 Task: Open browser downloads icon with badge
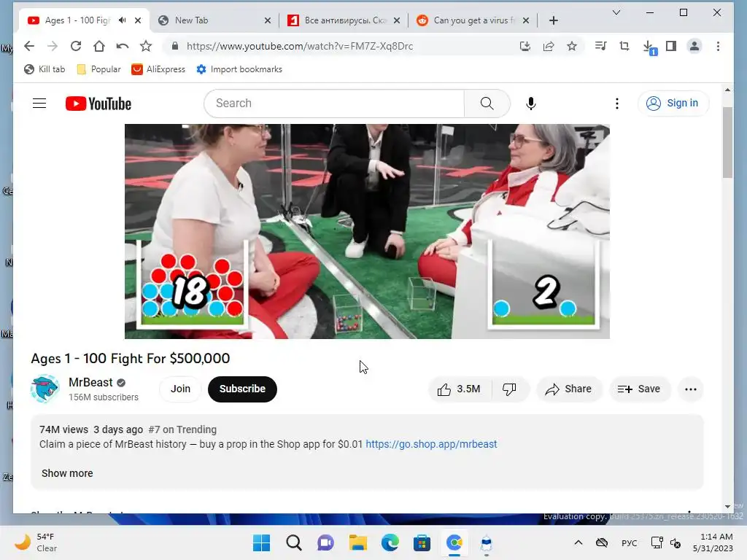click(649, 47)
